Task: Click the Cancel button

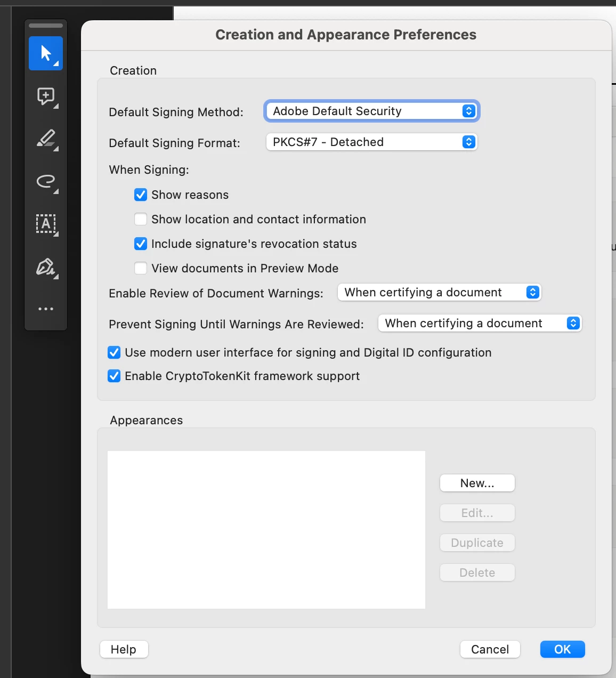Action: tap(490, 649)
